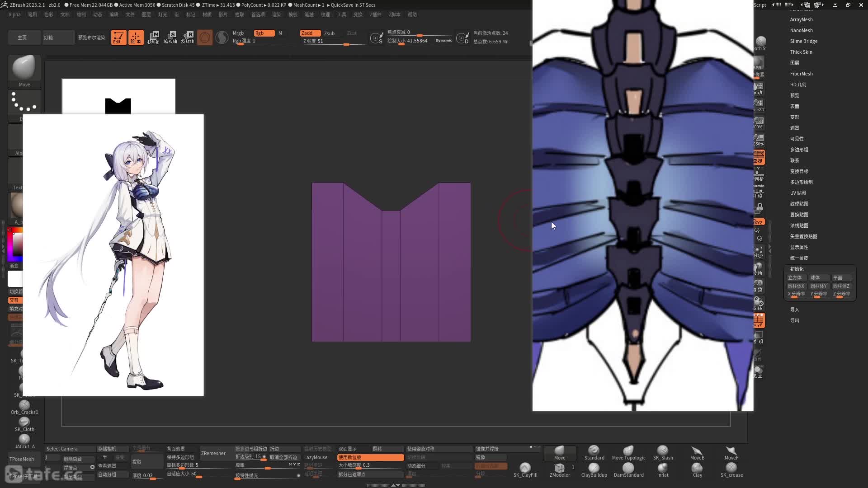Click the ZRemesher button

coord(213,453)
